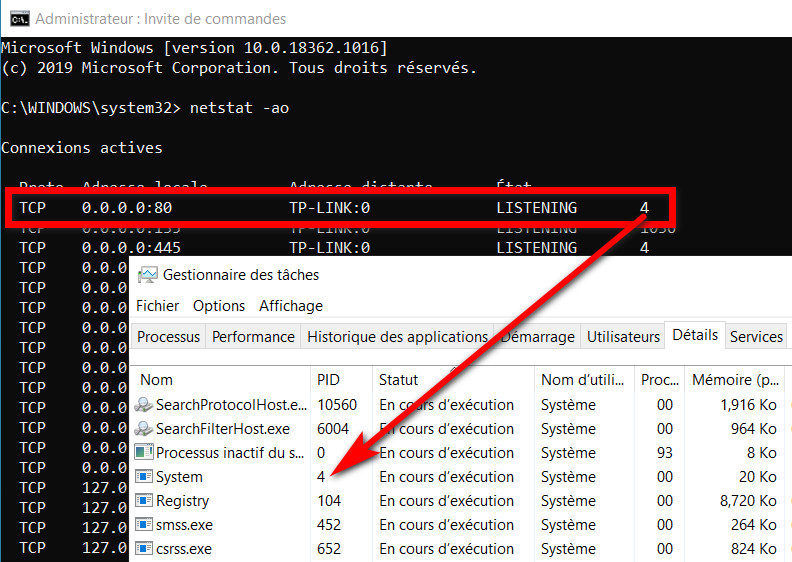This screenshot has height=562, width=792.
Task: Click memory value 8,720 Ko
Action: click(x=749, y=501)
